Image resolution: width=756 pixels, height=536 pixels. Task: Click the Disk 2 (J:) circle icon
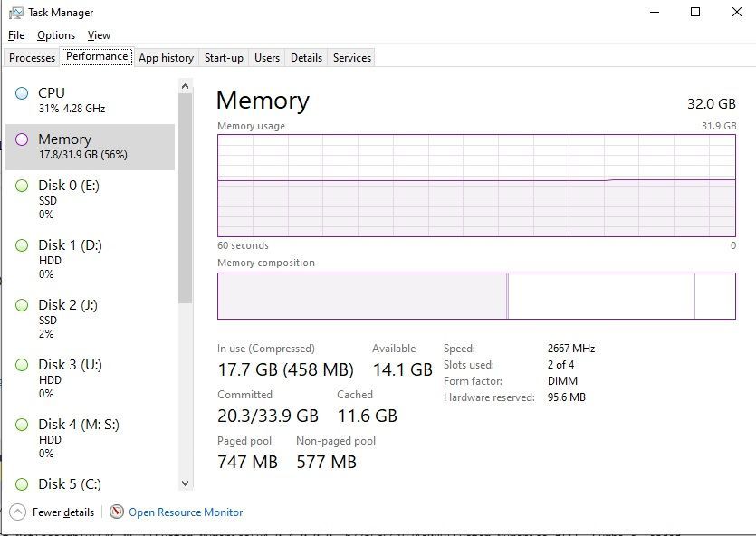click(22, 305)
